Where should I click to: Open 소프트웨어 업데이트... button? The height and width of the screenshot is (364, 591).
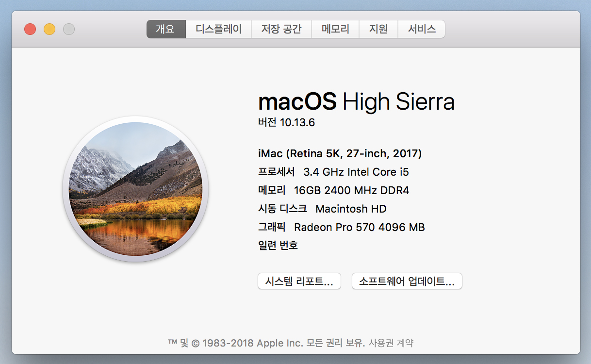(407, 281)
